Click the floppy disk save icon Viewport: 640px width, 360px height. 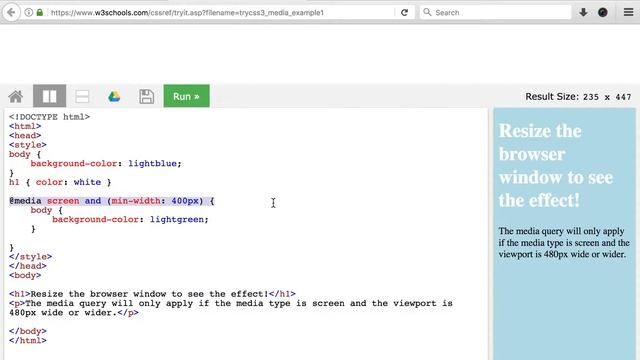147,97
